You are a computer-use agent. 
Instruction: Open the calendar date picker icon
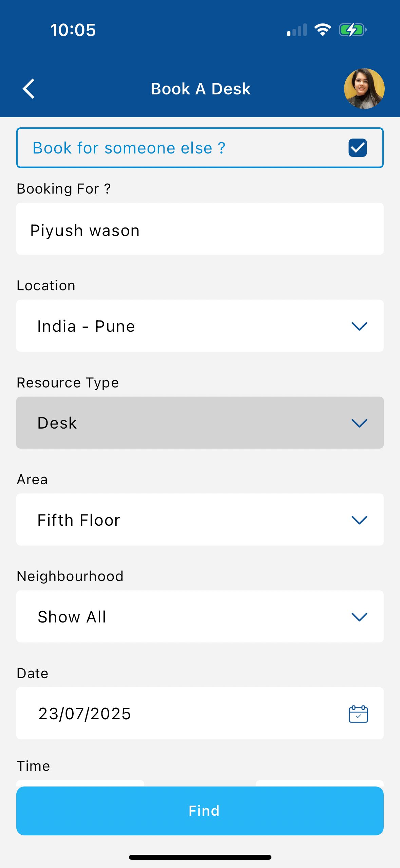tap(358, 714)
